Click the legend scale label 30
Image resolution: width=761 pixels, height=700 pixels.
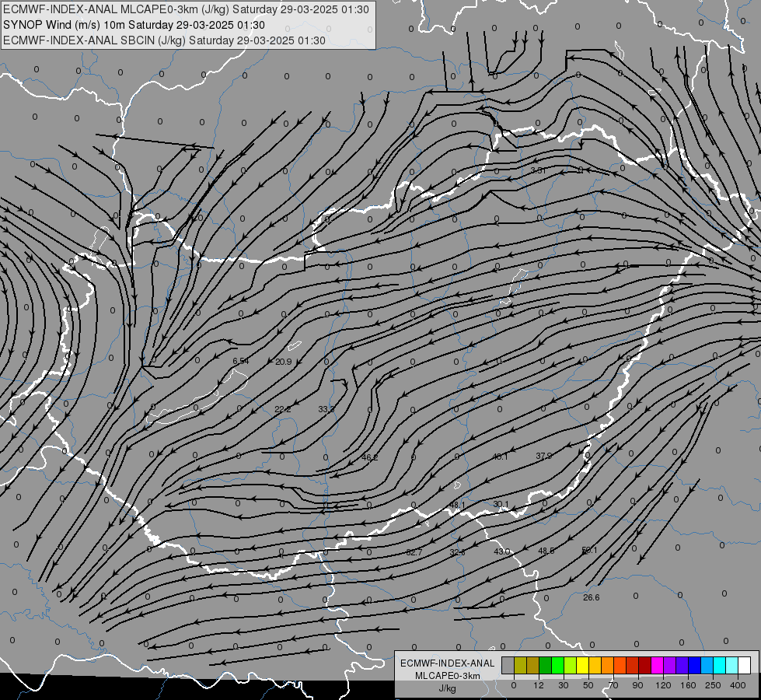[x=564, y=685]
